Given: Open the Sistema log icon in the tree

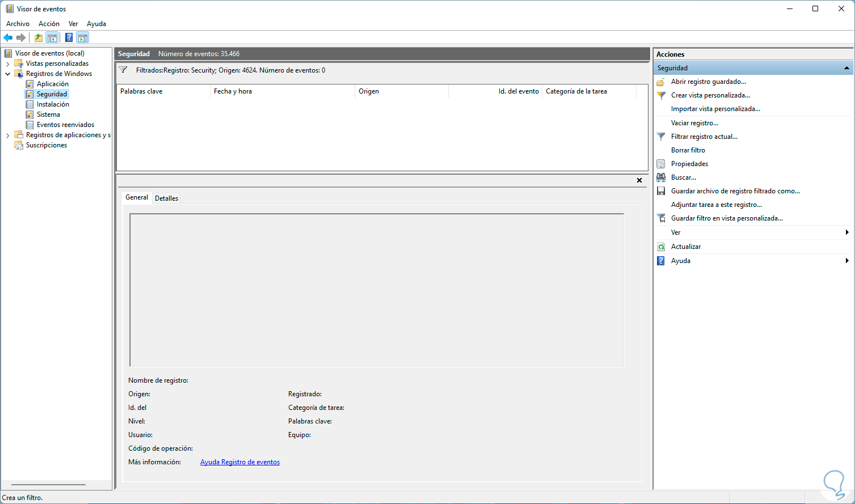Looking at the screenshot, I should click(30, 115).
